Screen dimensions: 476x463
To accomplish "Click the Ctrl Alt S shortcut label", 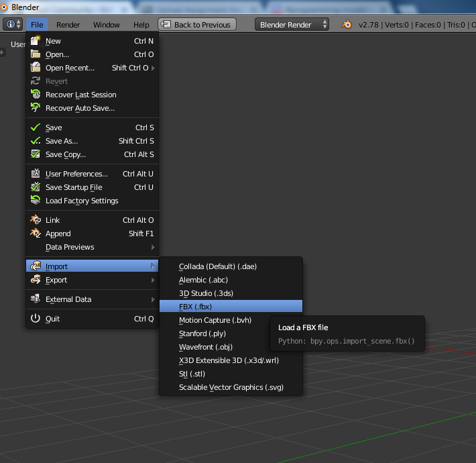I will coord(139,154).
